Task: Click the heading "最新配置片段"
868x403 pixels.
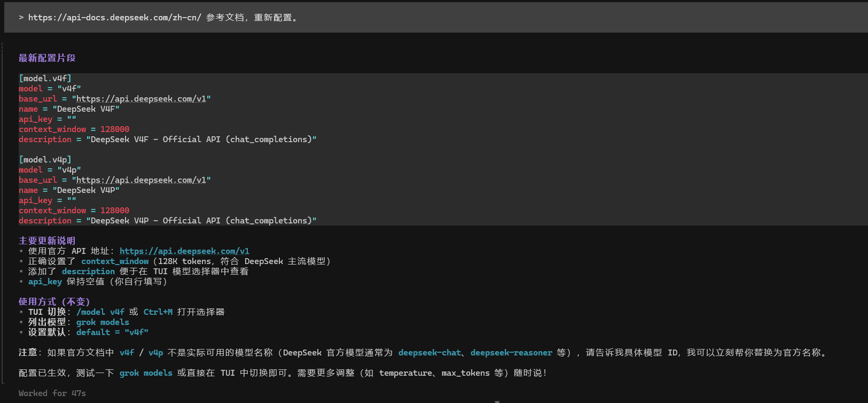Action: click(x=47, y=58)
